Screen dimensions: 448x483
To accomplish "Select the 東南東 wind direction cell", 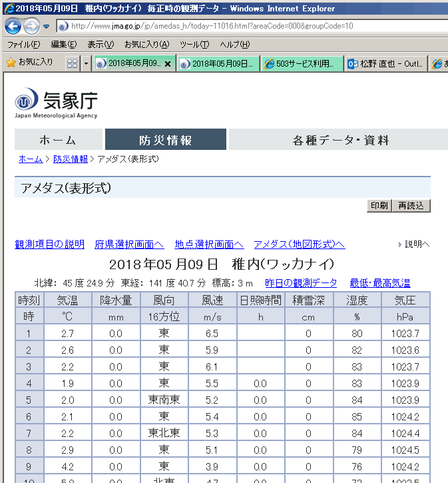I will pos(164,400).
